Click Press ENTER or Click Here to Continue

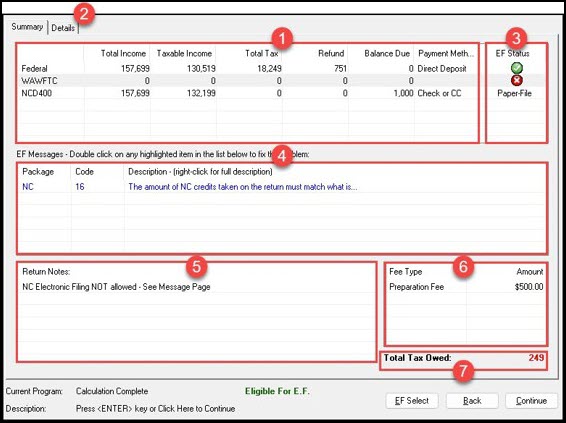(x=155, y=409)
